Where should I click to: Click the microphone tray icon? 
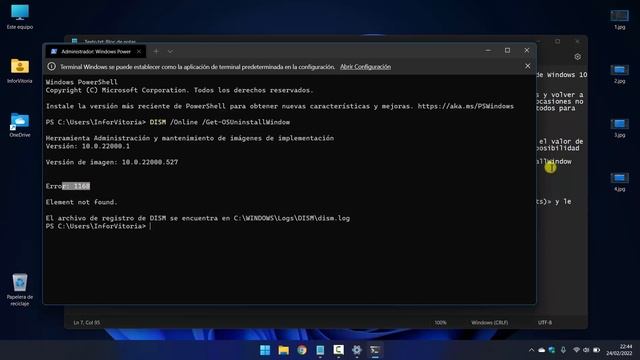(x=563, y=350)
